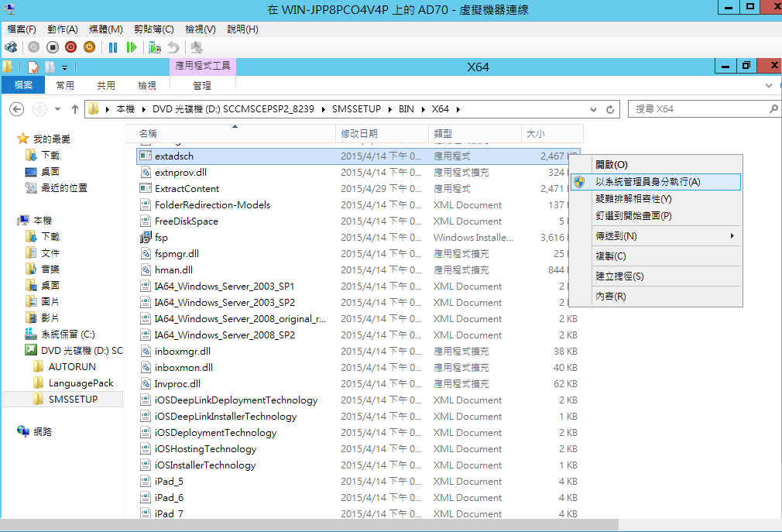Expand the breadcrumb arrow after DVD 光碟機 (D:)
The image size is (782, 532).
(x=323, y=109)
